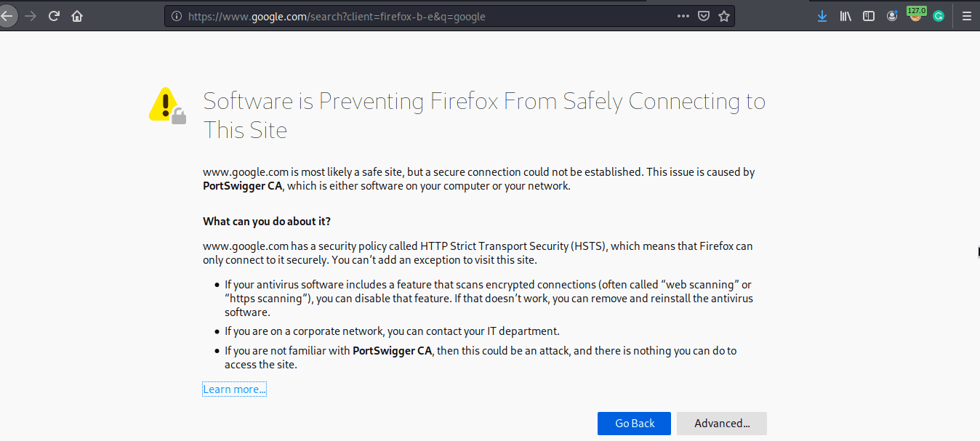Image resolution: width=980 pixels, height=441 pixels.
Task: Open the green Grammarly extension icon
Action: point(939,16)
